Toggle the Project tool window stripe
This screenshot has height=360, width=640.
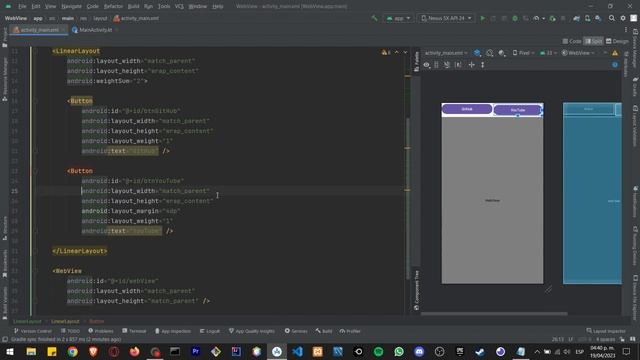pyautogui.click(x=4, y=37)
